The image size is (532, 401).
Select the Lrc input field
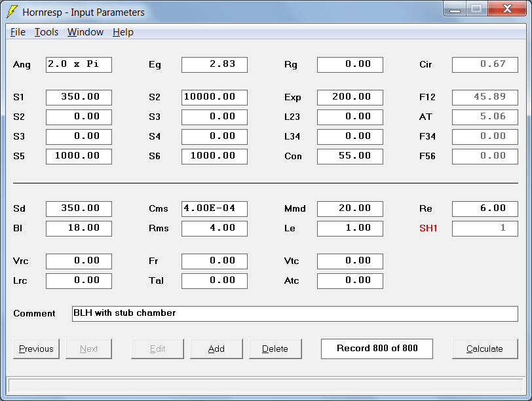click(x=79, y=281)
